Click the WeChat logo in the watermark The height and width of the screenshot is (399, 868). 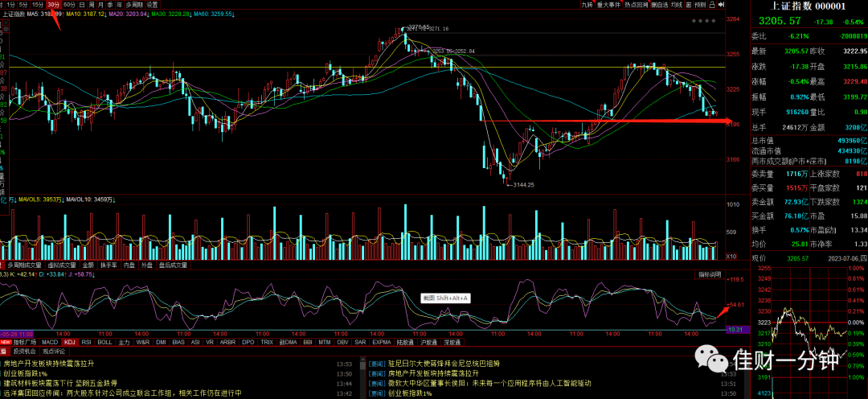click(711, 359)
